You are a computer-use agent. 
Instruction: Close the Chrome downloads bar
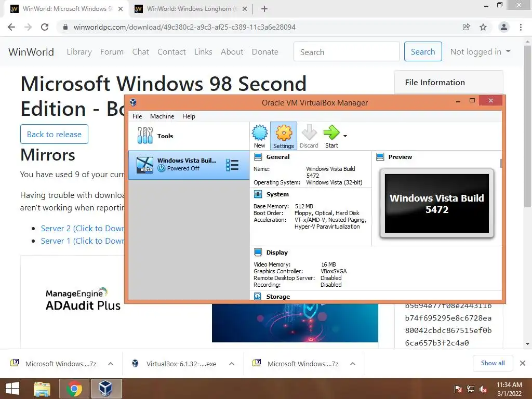(x=523, y=363)
